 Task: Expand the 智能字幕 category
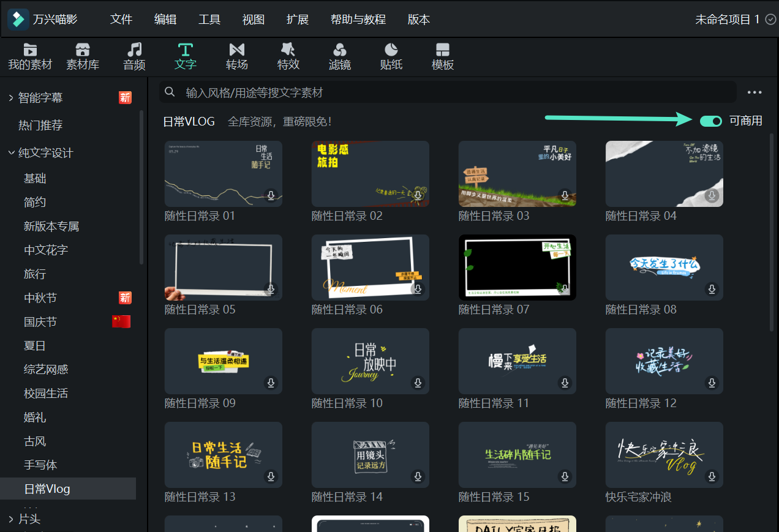pos(11,98)
